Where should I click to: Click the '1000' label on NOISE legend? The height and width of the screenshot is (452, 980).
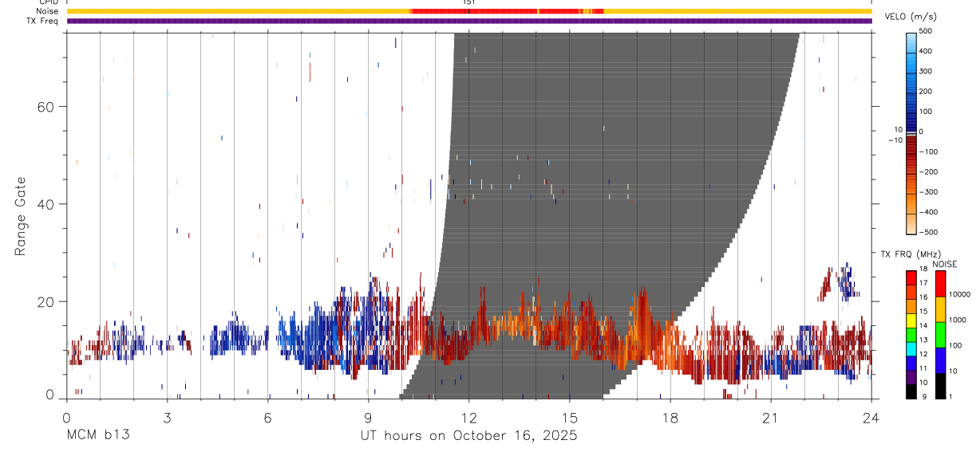point(958,320)
